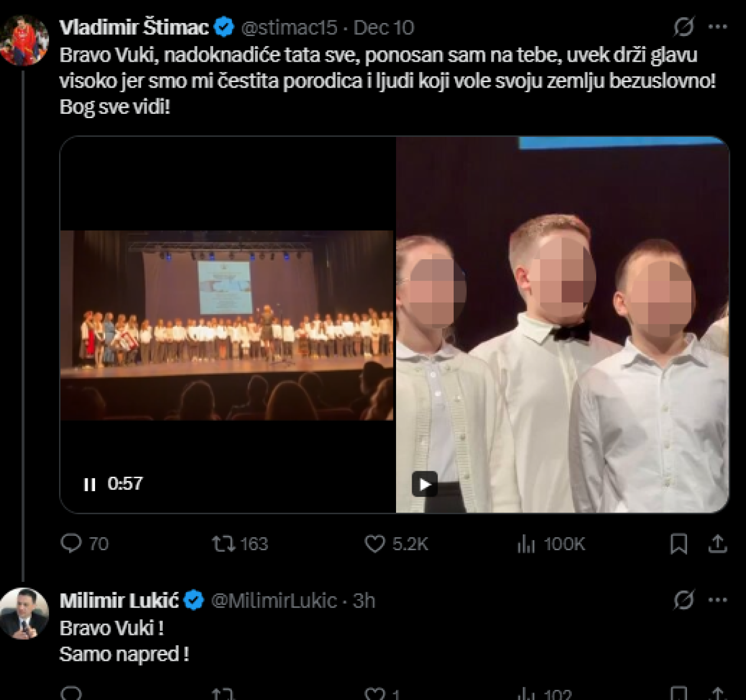
Task: Open the stage choir video thumbnail
Action: click(227, 323)
